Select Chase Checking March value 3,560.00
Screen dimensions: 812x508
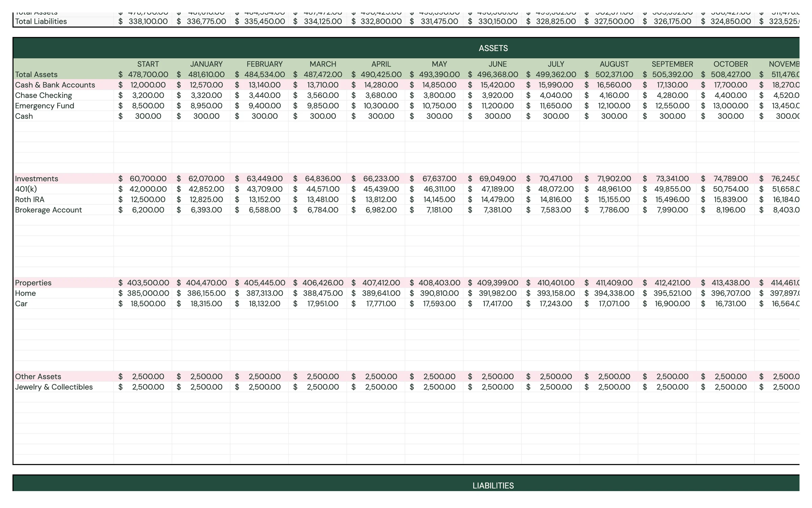click(x=323, y=96)
